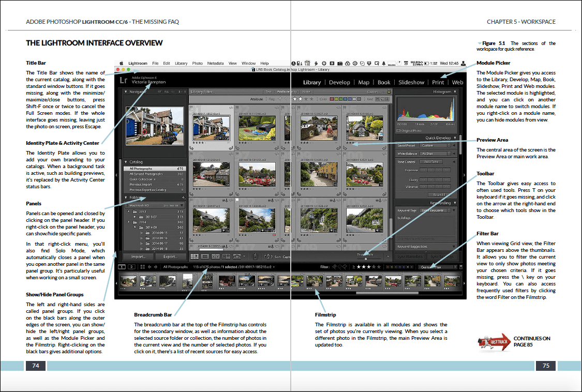Toggle filter switch at Filmstrip far right
This screenshot has height=392, width=582.
pos(461,267)
